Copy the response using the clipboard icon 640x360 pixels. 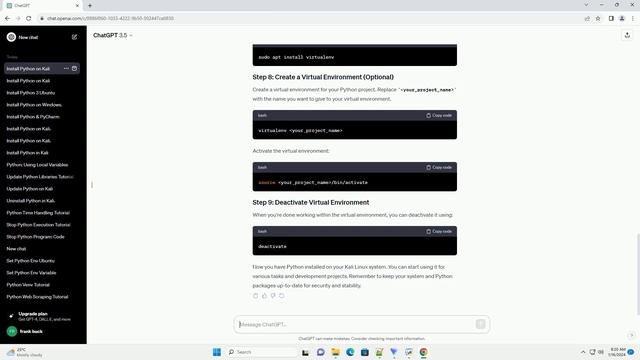click(x=256, y=296)
